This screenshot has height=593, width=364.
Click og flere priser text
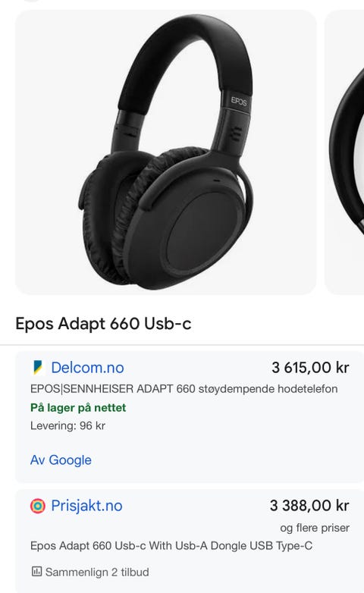coord(315,528)
